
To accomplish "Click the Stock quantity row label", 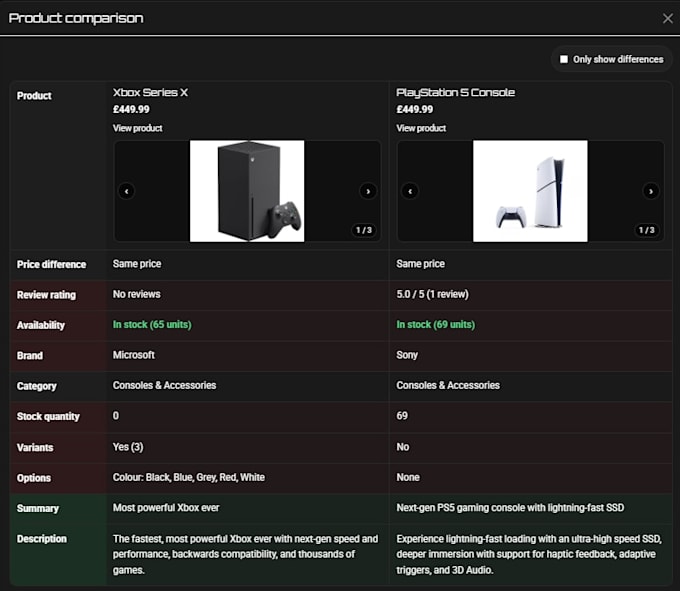I will pos(48,416).
